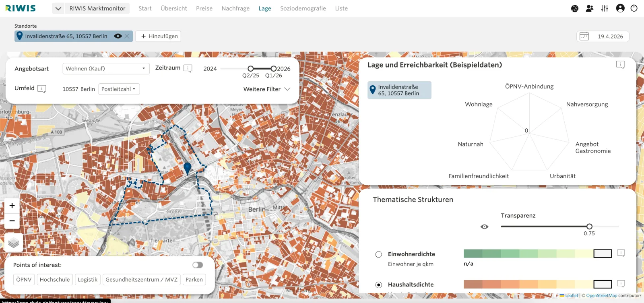Click the date field 19.4.2026
The image size is (644, 303).
(x=610, y=36)
